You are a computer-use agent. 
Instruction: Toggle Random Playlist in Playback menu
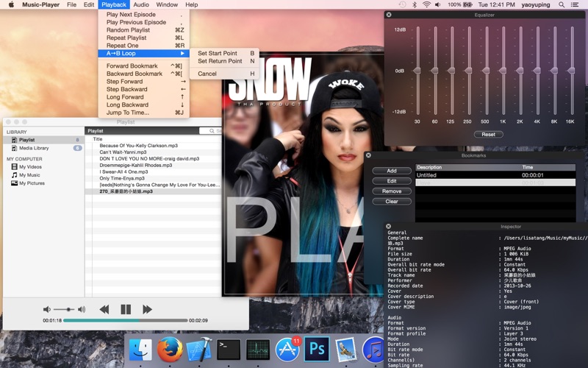[x=143, y=30]
